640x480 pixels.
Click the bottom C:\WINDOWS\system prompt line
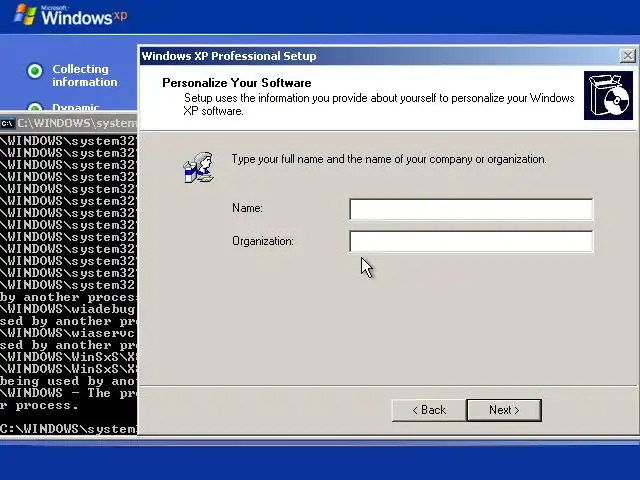point(68,429)
